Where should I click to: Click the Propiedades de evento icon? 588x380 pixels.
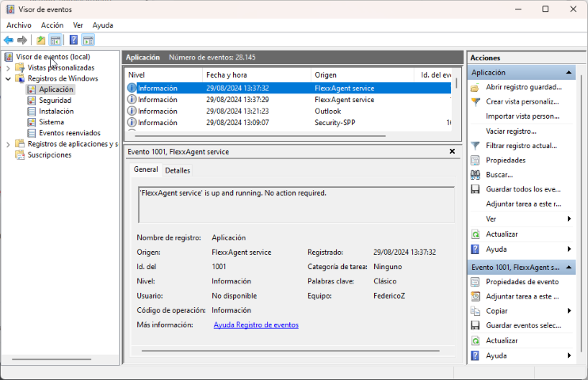coord(475,282)
